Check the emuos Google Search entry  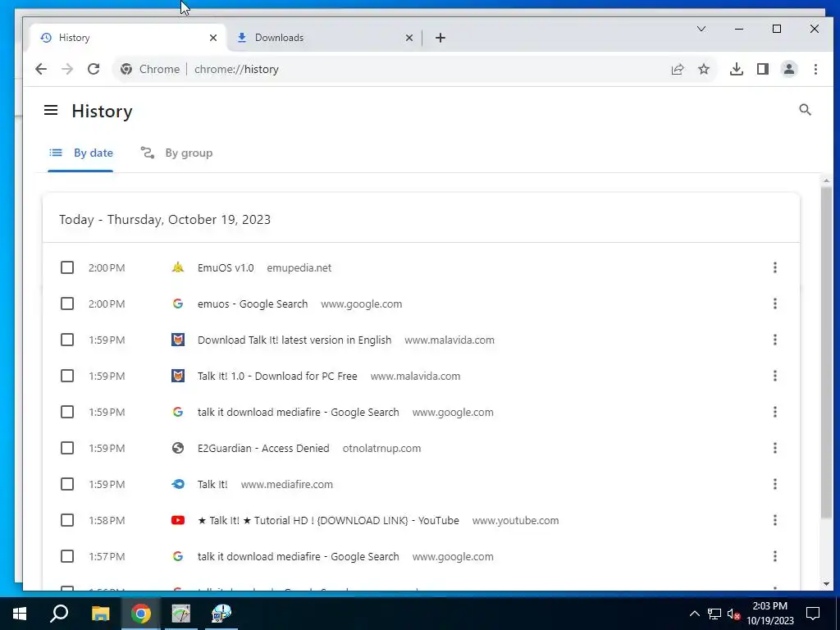pos(67,304)
